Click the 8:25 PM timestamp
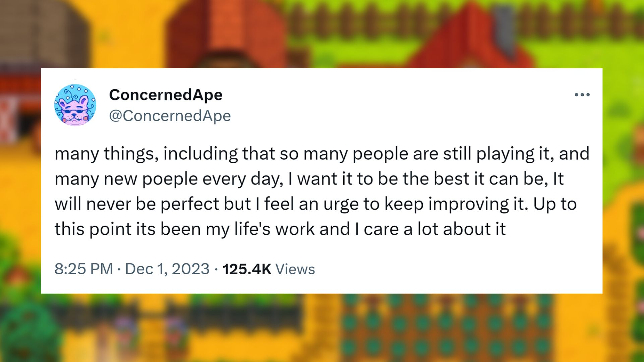 [83, 269]
